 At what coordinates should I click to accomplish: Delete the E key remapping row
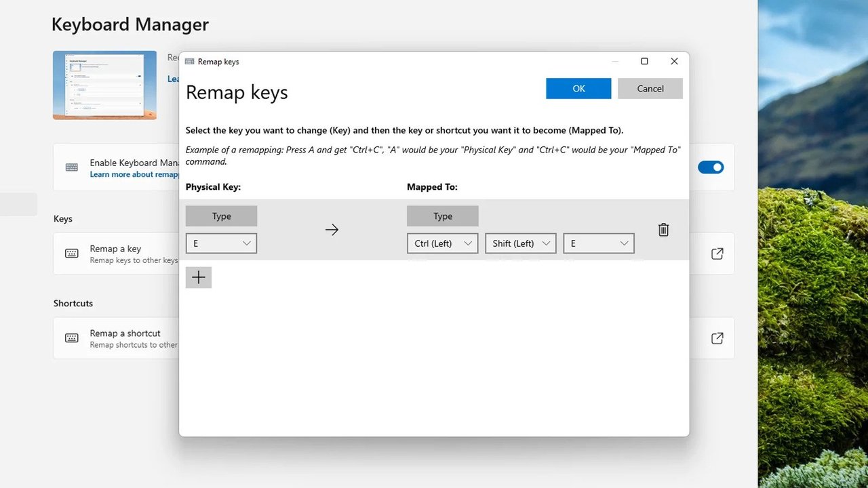tap(663, 230)
